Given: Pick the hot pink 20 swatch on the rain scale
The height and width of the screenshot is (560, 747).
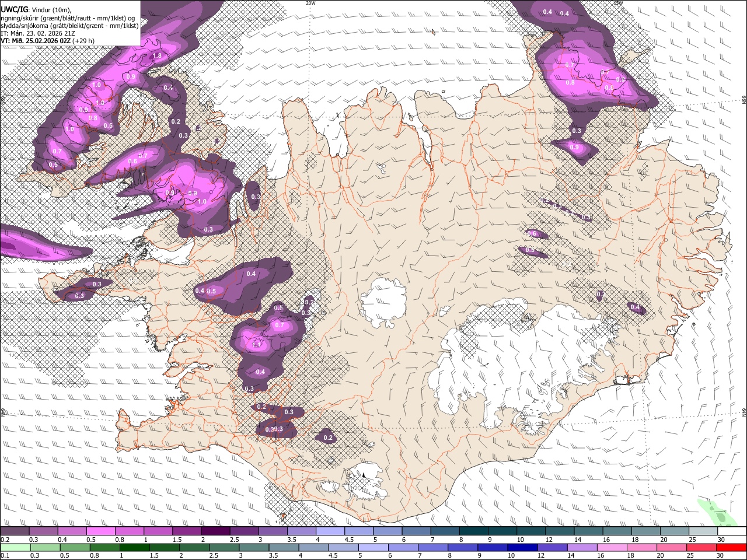Looking at the screenshot, I should click(671, 547).
